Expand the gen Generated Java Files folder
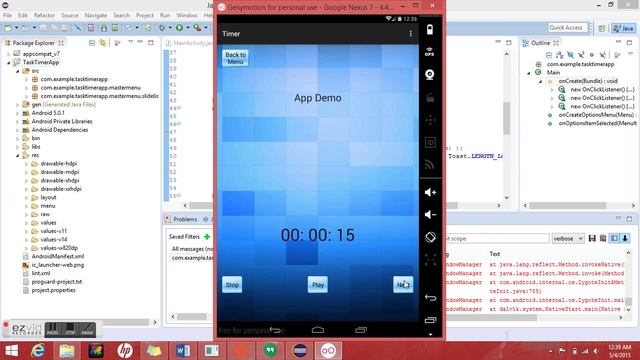Screen dimensions: 640x360 pos(18,105)
